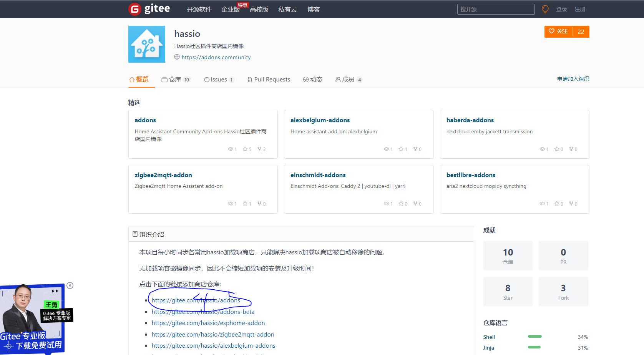This screenshot has height=355, width=644.
Task: Open the zigbee2mqtt-addon repository card title
Action: pos(163,175)
